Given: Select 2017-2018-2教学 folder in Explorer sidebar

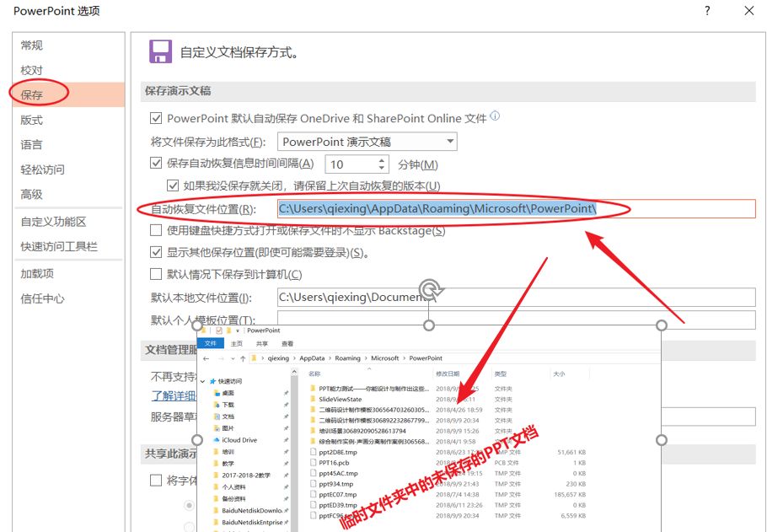Looking at the screenshot, I should [246, 476].
